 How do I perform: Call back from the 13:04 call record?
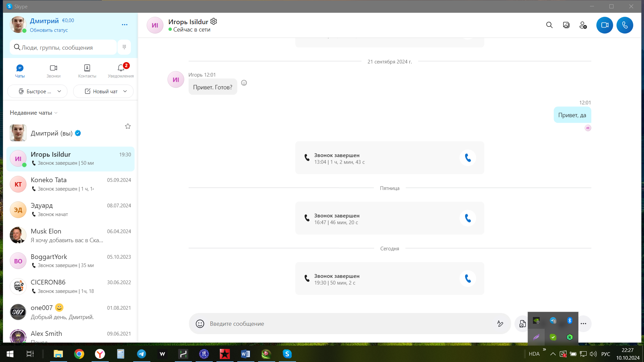pyautogui.click(x=467, y=158)
